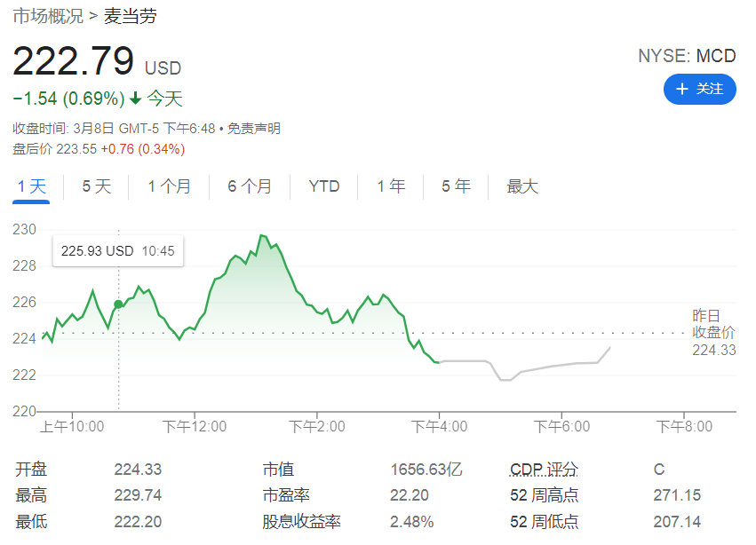Click the plus icon in the 关注 button
756x545 pixels.
[681, 89]
